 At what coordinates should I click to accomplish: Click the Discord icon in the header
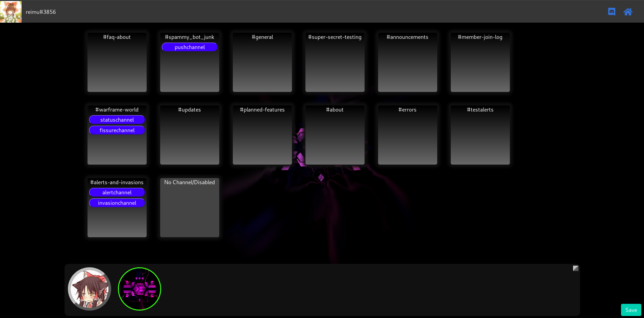[x=612, y=12]
